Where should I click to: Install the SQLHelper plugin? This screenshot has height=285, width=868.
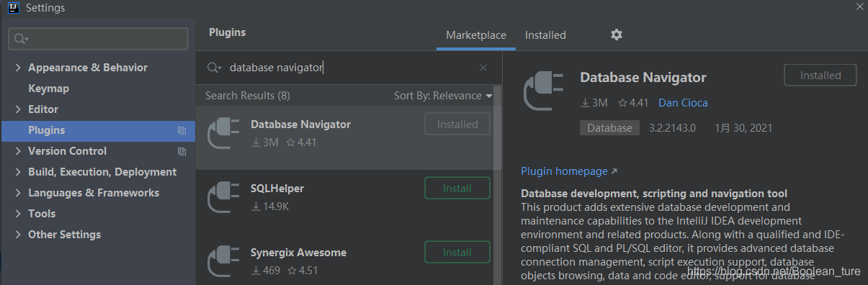pyautogui.click(x=457, y=189)
